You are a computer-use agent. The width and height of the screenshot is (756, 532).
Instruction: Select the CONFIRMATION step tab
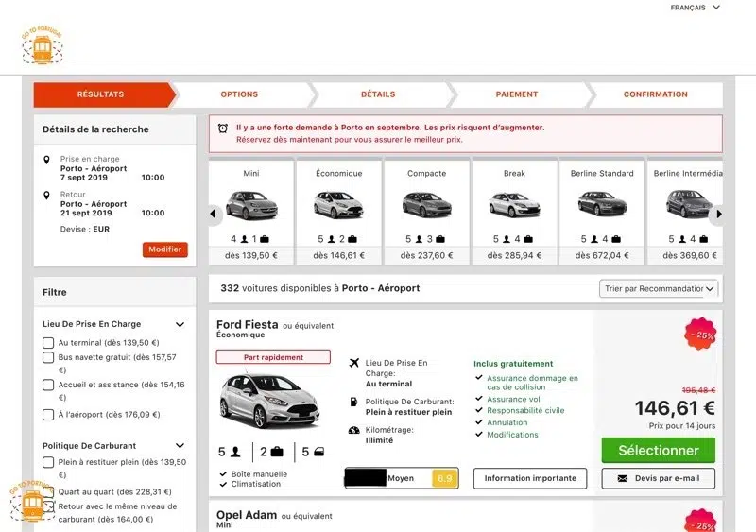(656, 94)
